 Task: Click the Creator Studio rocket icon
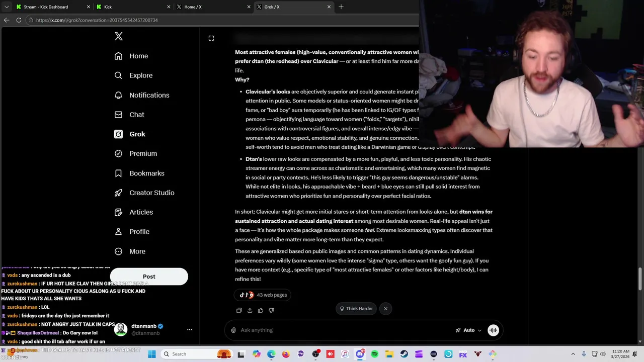118,193
